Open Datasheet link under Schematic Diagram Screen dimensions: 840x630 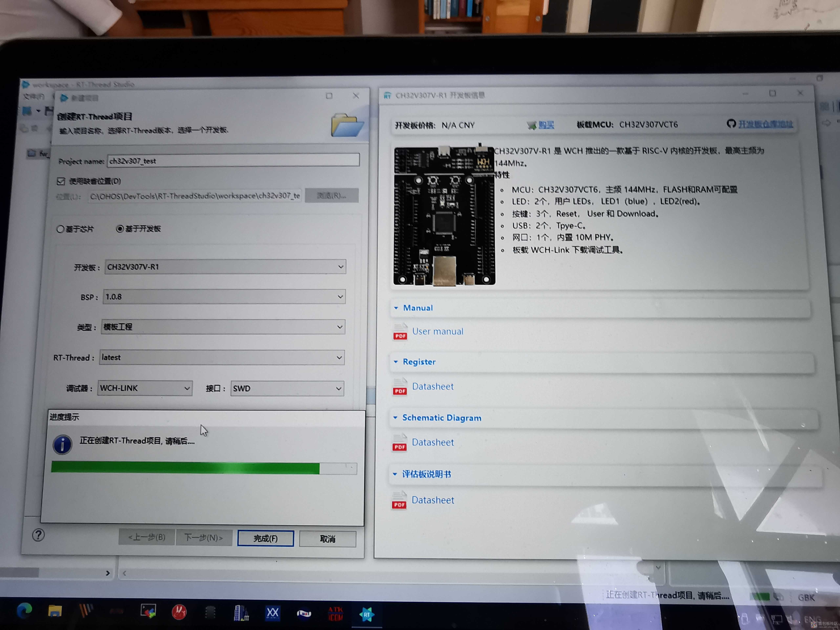(433, 442)
